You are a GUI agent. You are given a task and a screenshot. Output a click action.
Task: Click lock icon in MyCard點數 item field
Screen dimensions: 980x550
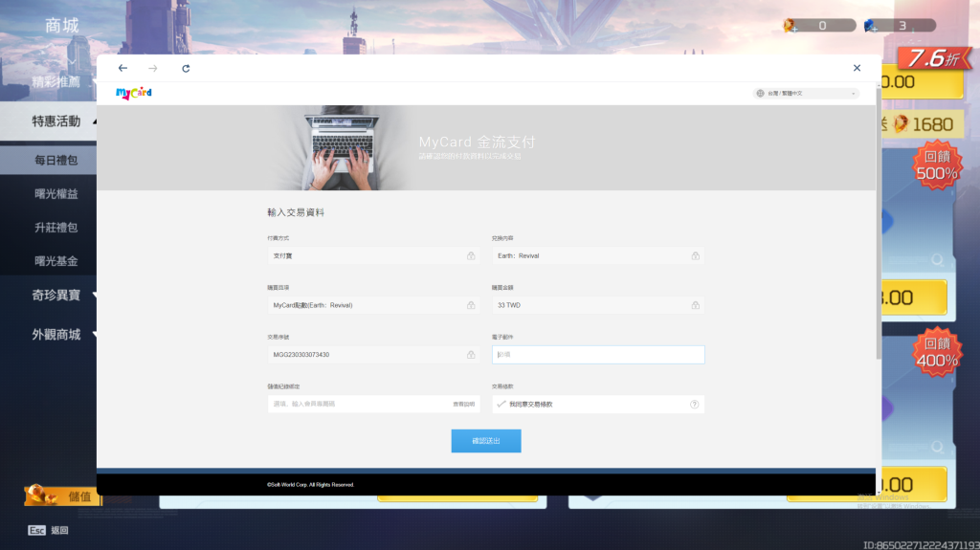(471, 305)
